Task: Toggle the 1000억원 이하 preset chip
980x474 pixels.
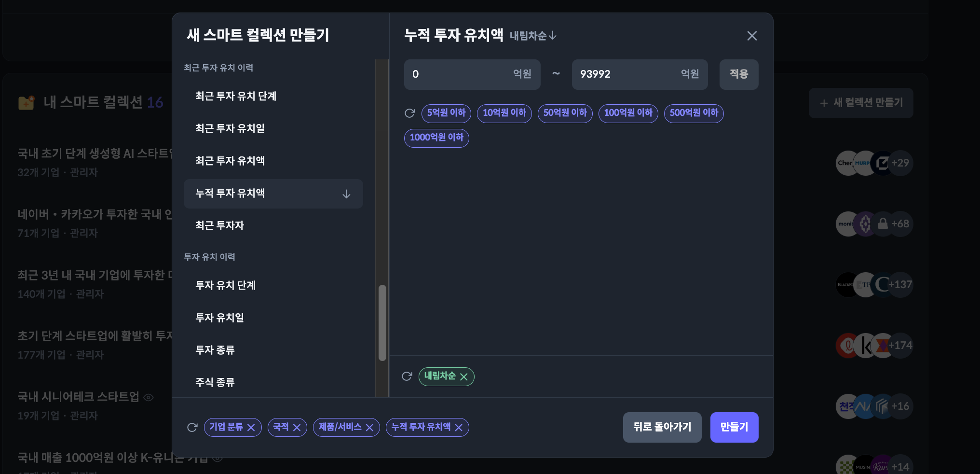Action: (436, 138)
